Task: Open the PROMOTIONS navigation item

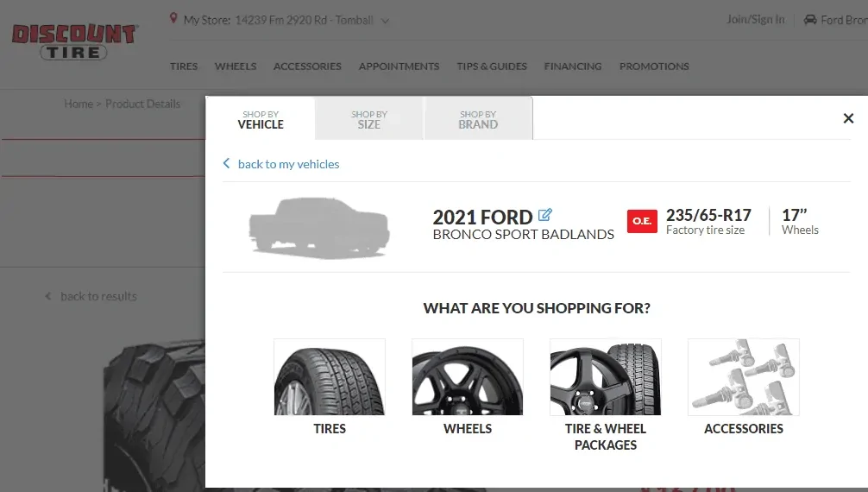Action: (654, 66)
